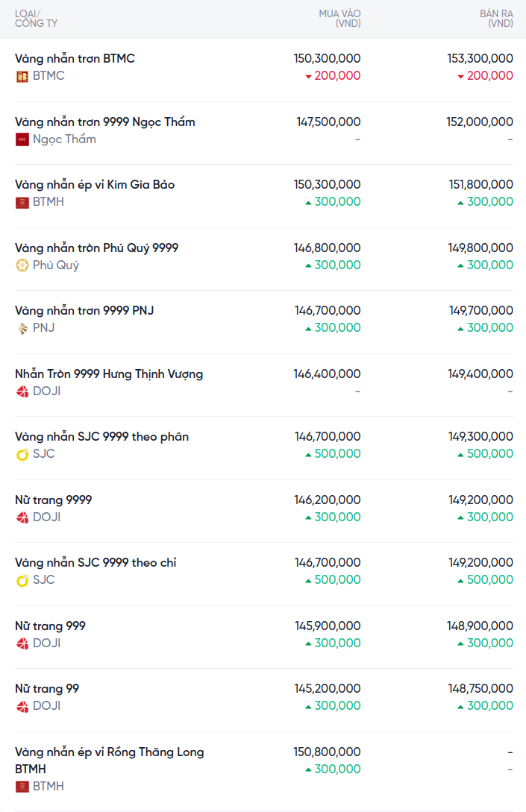This screenshot has height=812, width=526.
Task: Click the Phú Quý hexagon logo
Action: coord(22,265)
